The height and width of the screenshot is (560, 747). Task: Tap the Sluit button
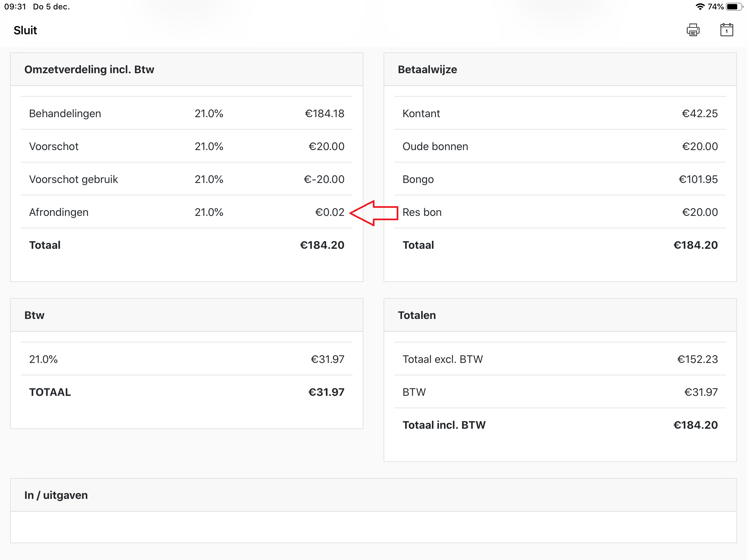pos(25,30)
